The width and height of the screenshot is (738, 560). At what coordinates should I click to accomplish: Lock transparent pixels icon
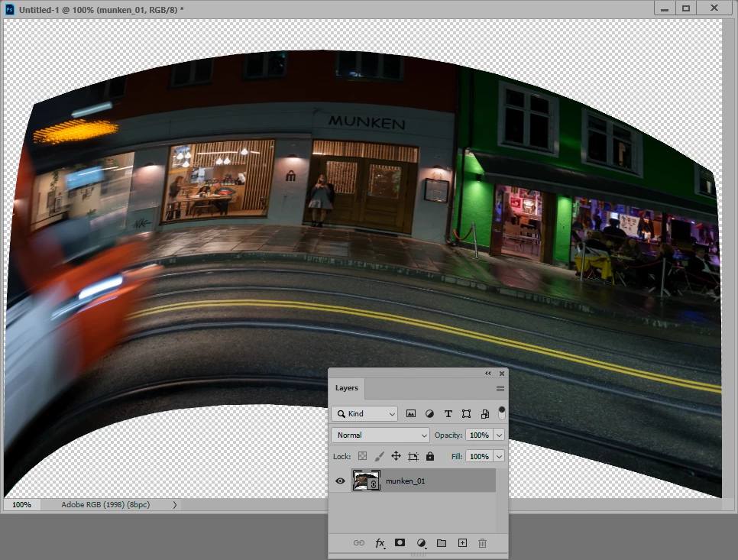[x=362, y=456]
